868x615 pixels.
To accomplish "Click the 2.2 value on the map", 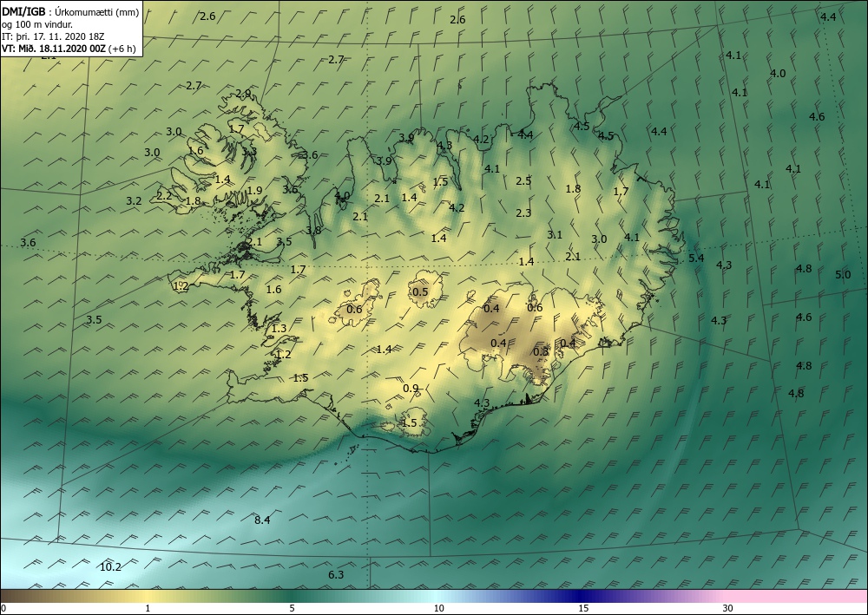I will pyautogui.click(x=164, y=195).
